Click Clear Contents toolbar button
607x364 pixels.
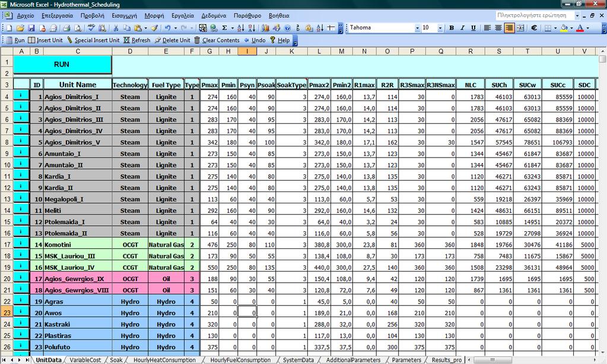coord(217,40)
